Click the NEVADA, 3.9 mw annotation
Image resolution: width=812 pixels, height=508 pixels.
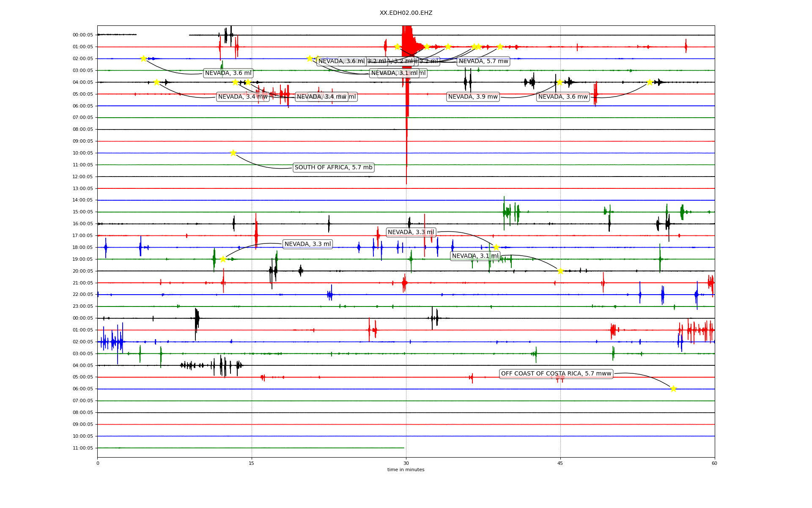473,97
